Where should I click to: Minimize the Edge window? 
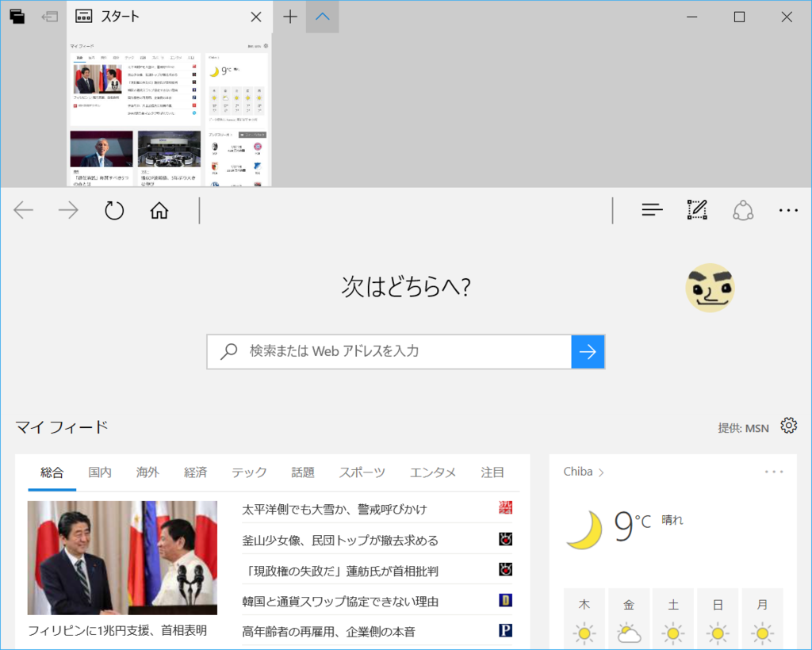tap(691, 17)
